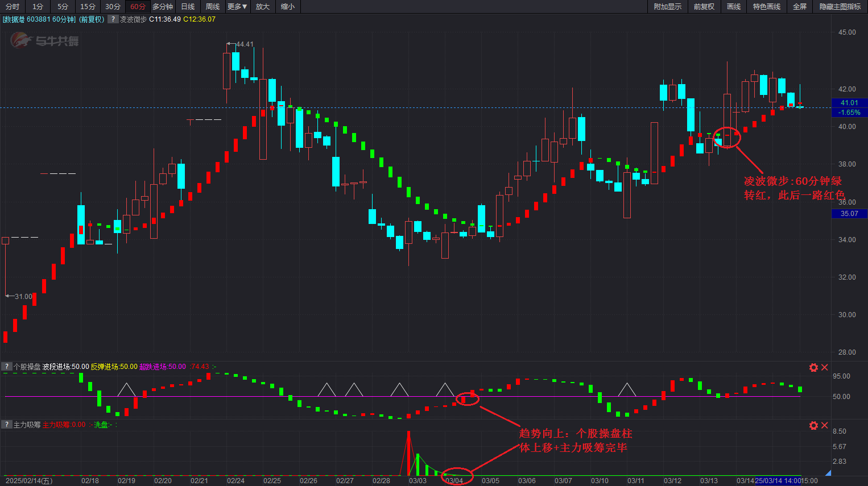Click 凌波微步 indicator name
This screenshot has width=868, height=486.
[133, 19]
